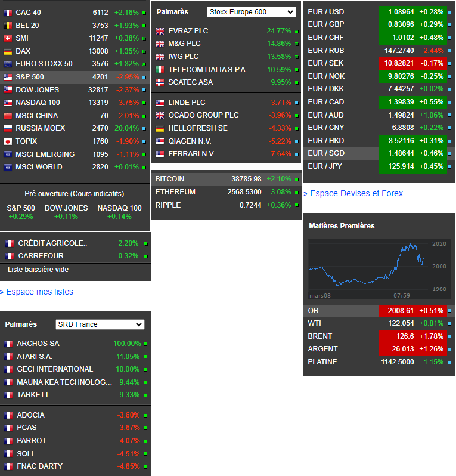456x476 pixels.
Task: Click the MSCI EMERGING index row
Action: tap(75, 154)
